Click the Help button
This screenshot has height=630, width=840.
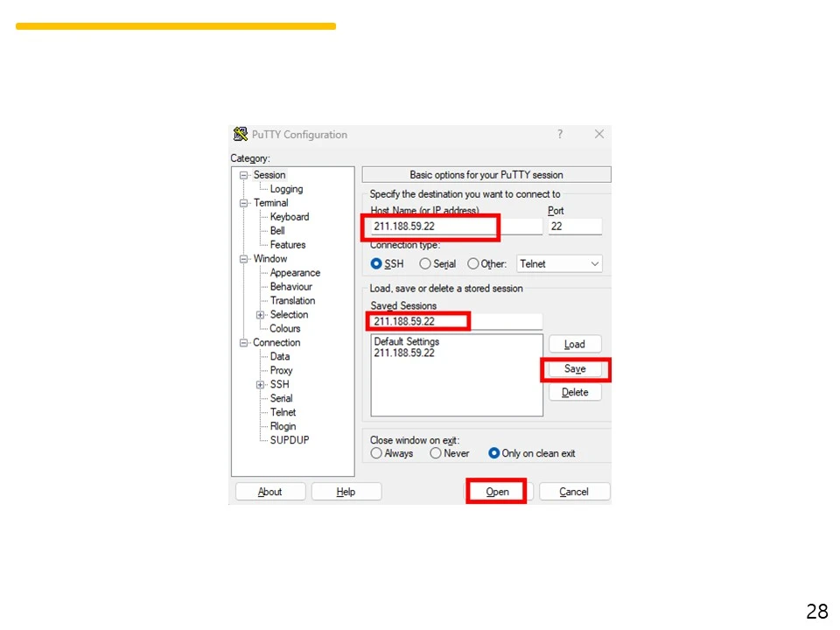pos(346,491)
